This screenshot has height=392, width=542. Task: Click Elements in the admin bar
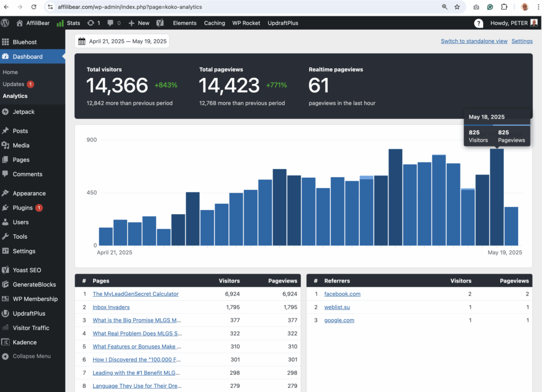[x=185, y=23]
